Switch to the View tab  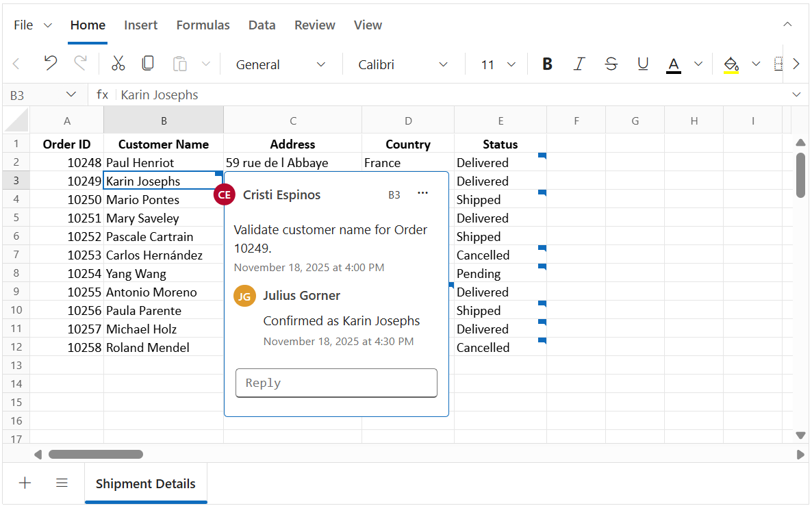pyautogui.click(x=368, y=25)
